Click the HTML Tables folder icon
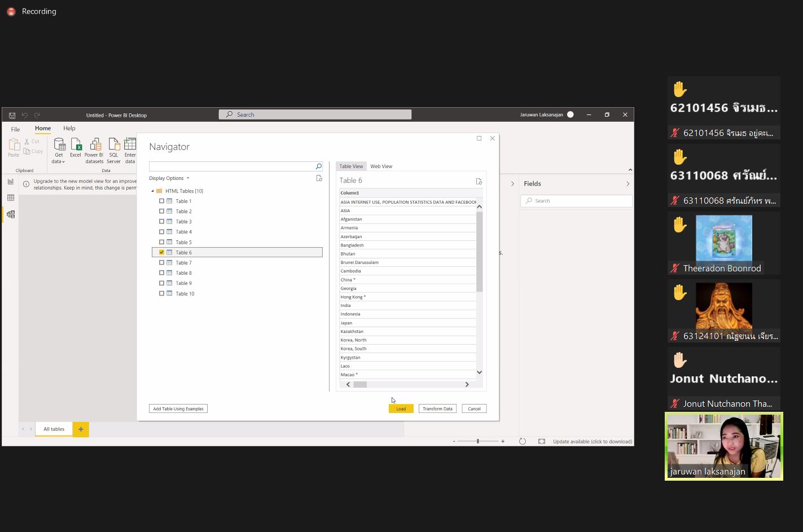The image size is (803, 532). (x=159, y=191)
